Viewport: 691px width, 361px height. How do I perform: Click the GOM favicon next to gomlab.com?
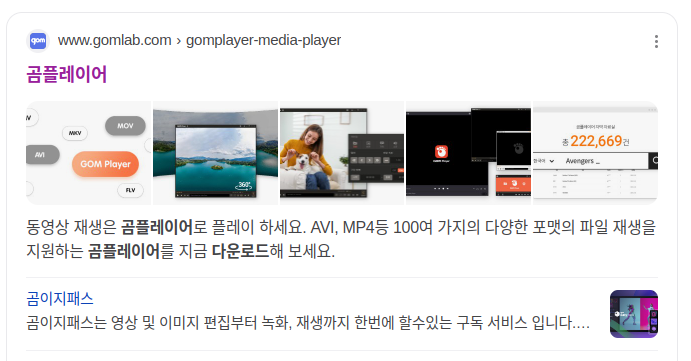pyautogui.click(x=38, y=41)
